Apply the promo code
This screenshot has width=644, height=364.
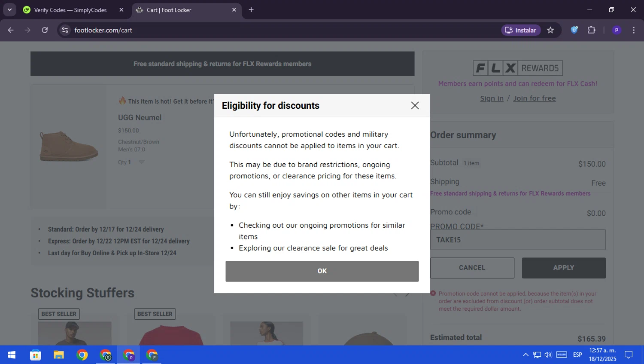564,268
